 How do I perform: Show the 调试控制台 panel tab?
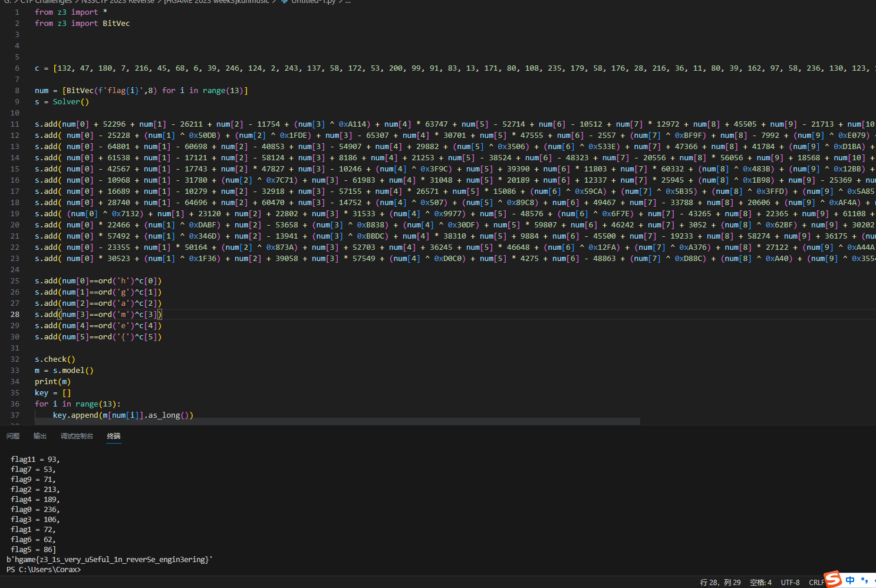[x=77, y=436]
